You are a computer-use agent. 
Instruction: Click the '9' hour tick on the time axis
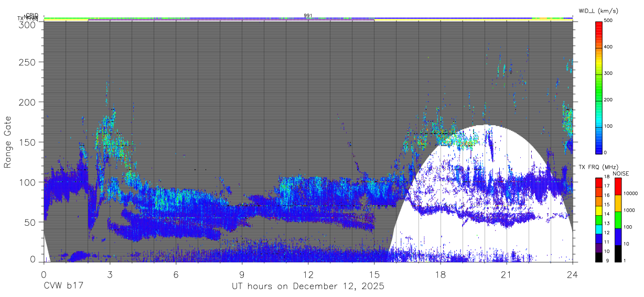pyautogui.click(x=242, y=274)
